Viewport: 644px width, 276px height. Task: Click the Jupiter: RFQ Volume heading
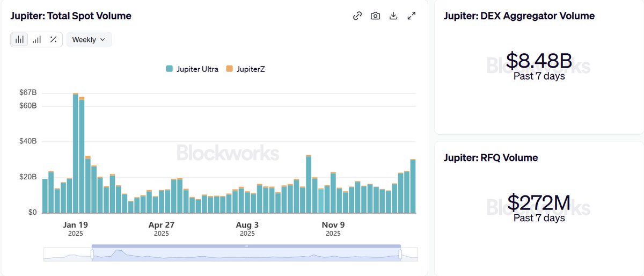click(491, 158)
